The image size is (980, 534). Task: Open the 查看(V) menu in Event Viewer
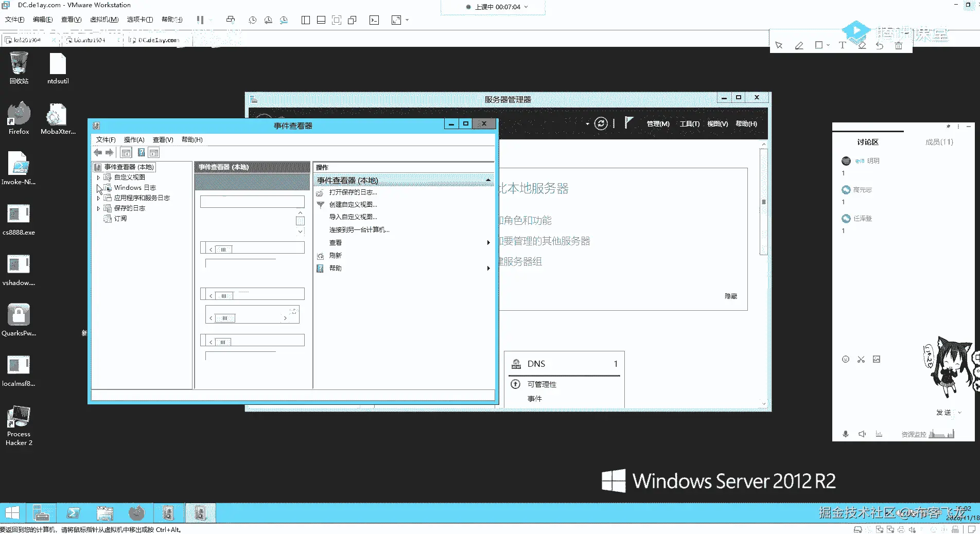(x=163, y=140)
